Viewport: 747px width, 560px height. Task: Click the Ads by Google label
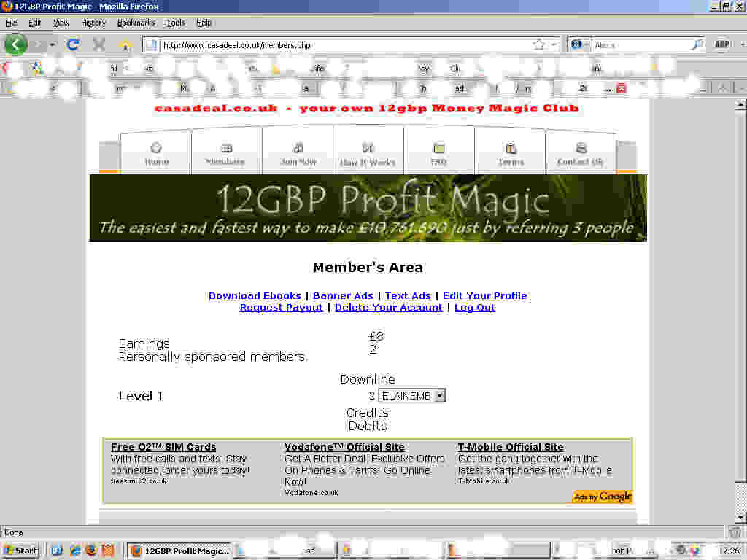pyautogui.click(x=602, y=497)
